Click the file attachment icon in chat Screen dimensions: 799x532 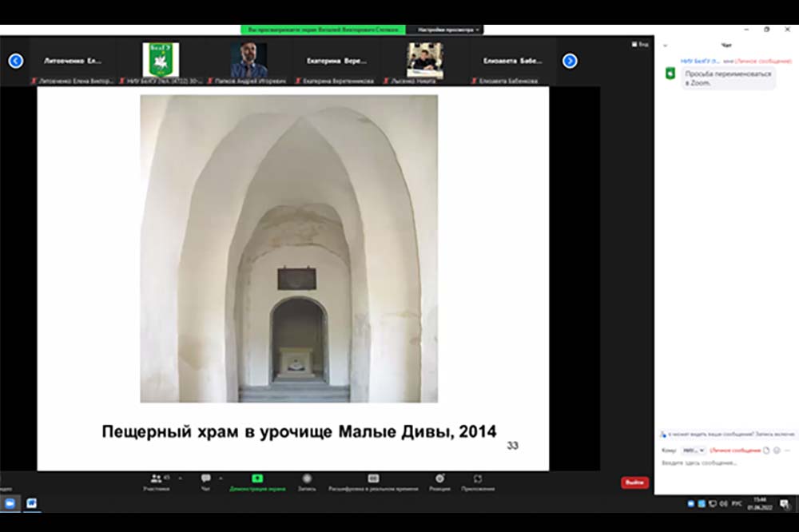point(766,451)
